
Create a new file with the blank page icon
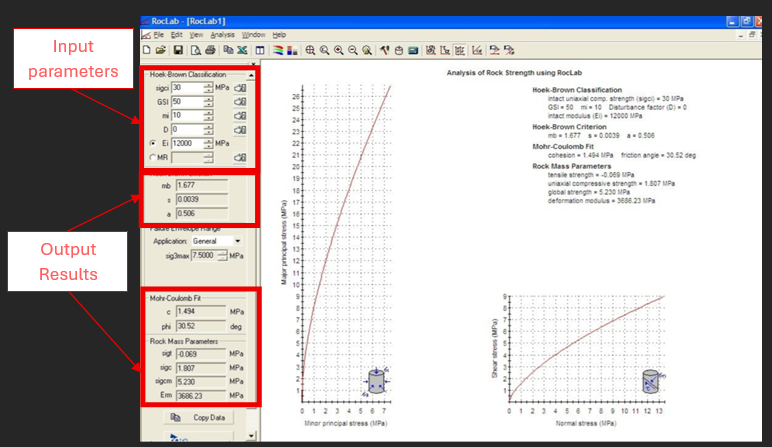tap(147, 50)
